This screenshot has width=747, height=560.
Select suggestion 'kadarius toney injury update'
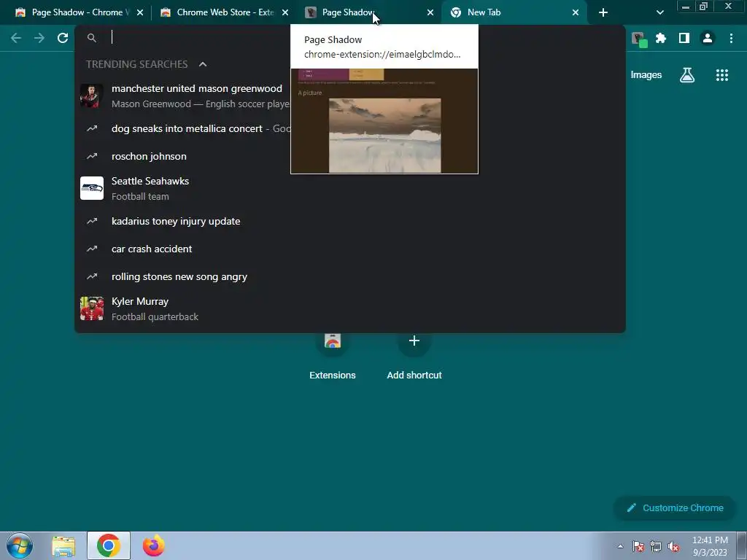[x=349, y=221]
